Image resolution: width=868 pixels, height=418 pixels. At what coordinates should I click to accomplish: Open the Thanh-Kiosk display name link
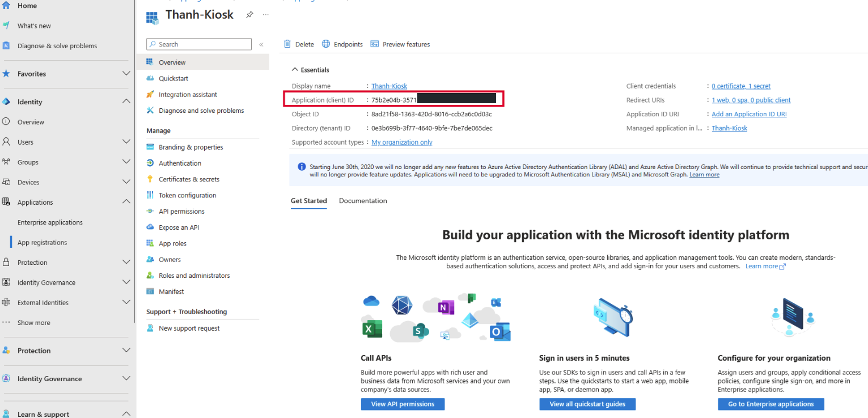[389, 86]
